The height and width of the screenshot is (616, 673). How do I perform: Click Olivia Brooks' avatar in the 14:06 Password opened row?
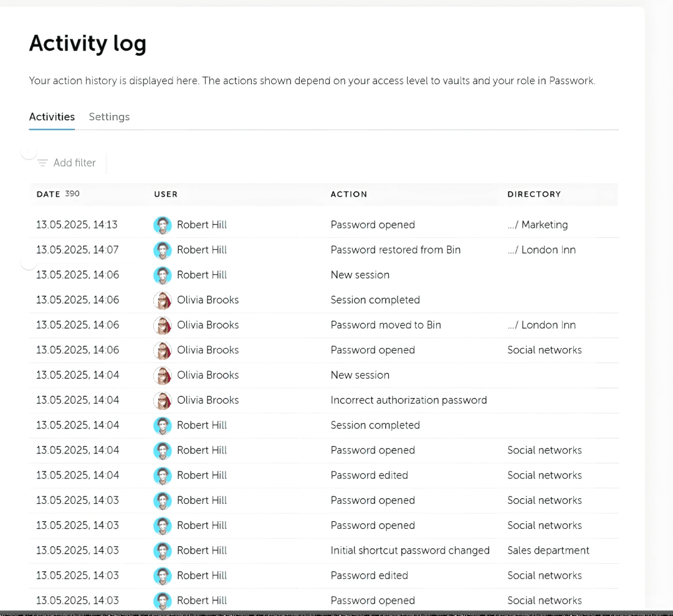click(x=163, y=350)
